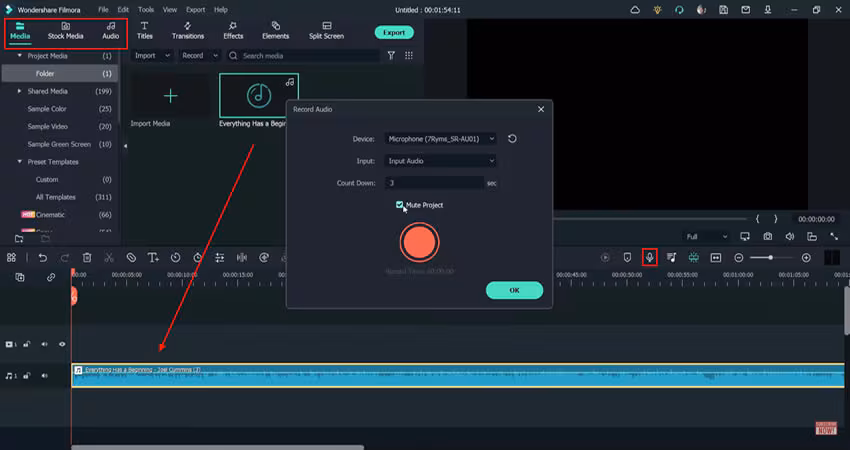Screen dimensions: 850x450
Task: Open the speed circular arrow icon
Action: [176, 258]
